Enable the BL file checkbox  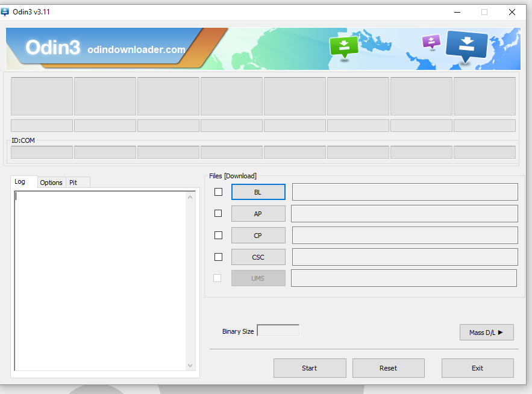point(218,192)
